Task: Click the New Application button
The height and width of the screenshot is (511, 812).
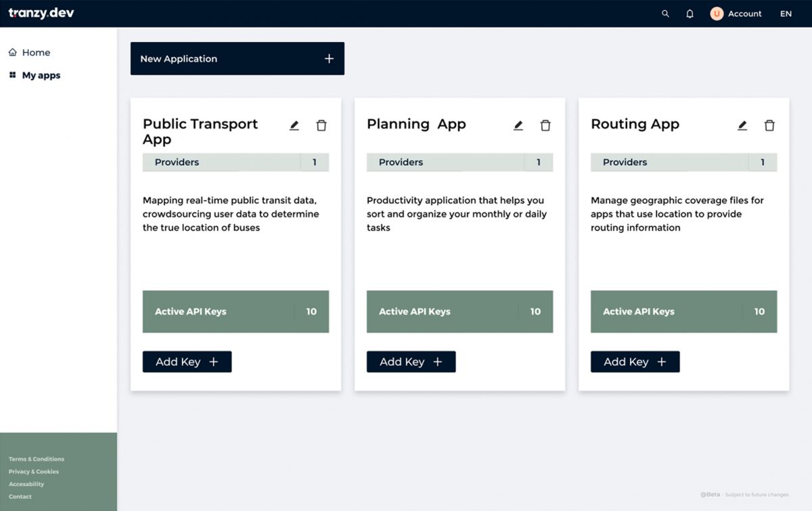Action: 237,58
